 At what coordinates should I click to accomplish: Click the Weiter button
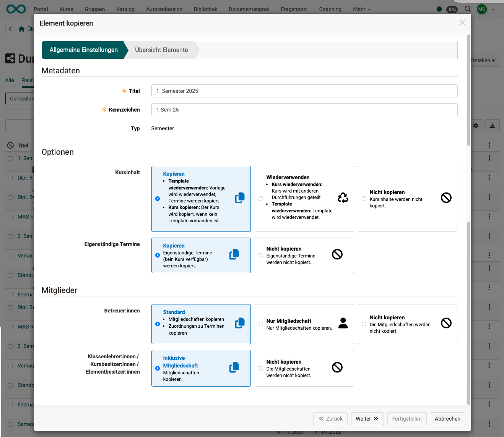click(x=367, y=419)
